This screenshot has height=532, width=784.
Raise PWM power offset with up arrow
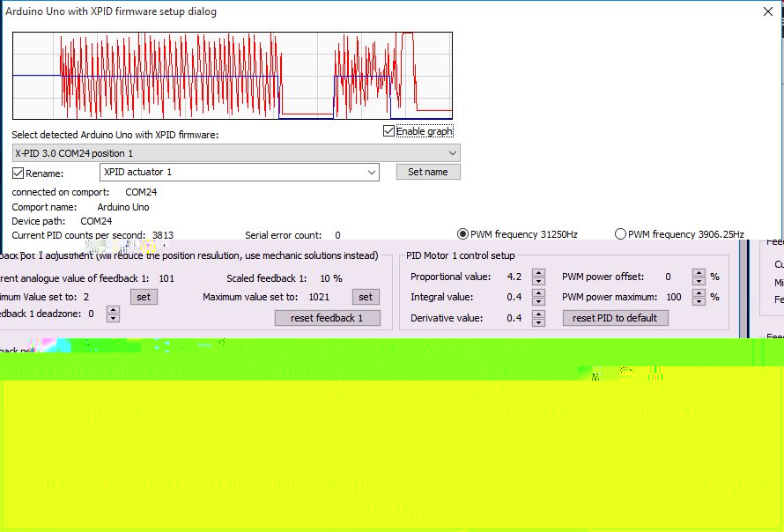pyautogui.click(x=699, y=273)
